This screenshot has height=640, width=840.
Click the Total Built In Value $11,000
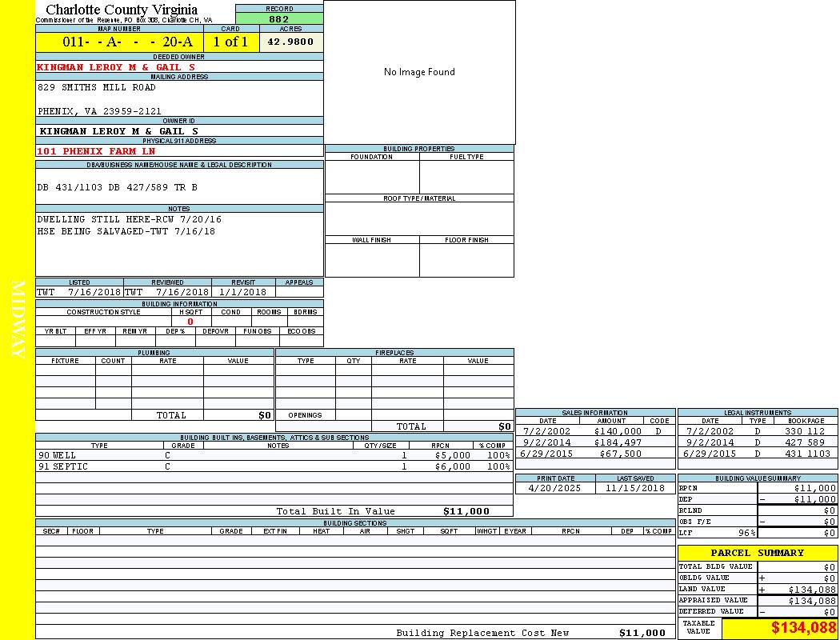coord(466,511)
